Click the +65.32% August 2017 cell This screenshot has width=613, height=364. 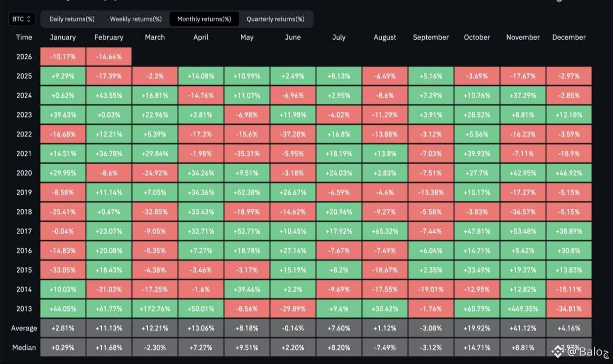click(x=385, y=231)
